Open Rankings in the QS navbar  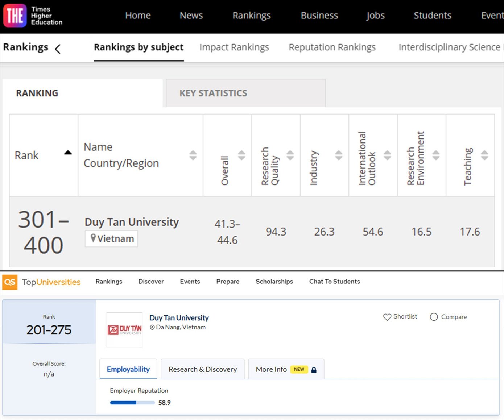[109, 282]
